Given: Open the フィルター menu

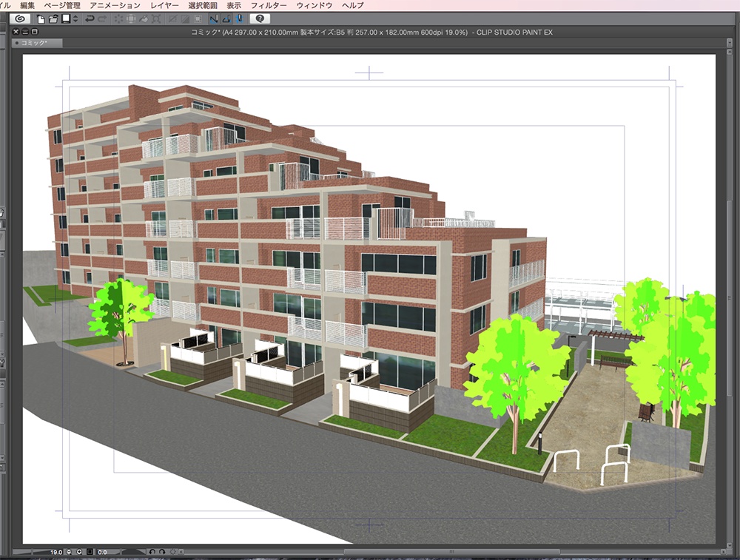Looking at the screenshot, I should (269, 5).
